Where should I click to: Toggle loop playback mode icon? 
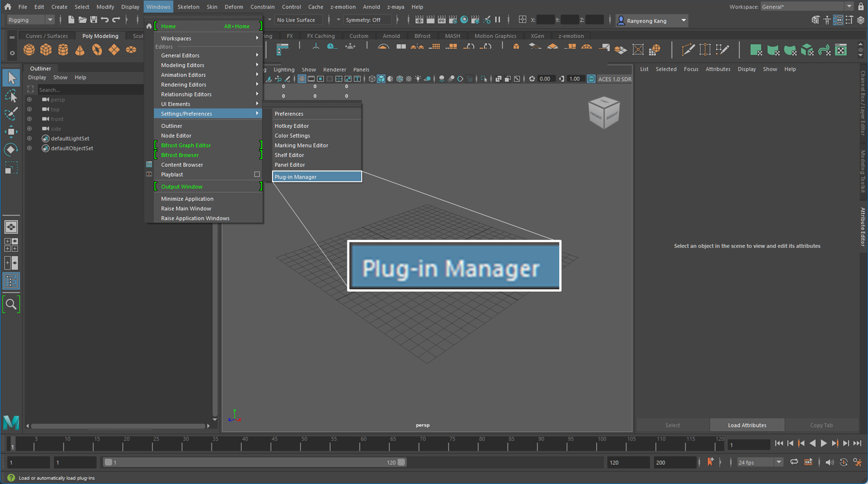(794, 462)
